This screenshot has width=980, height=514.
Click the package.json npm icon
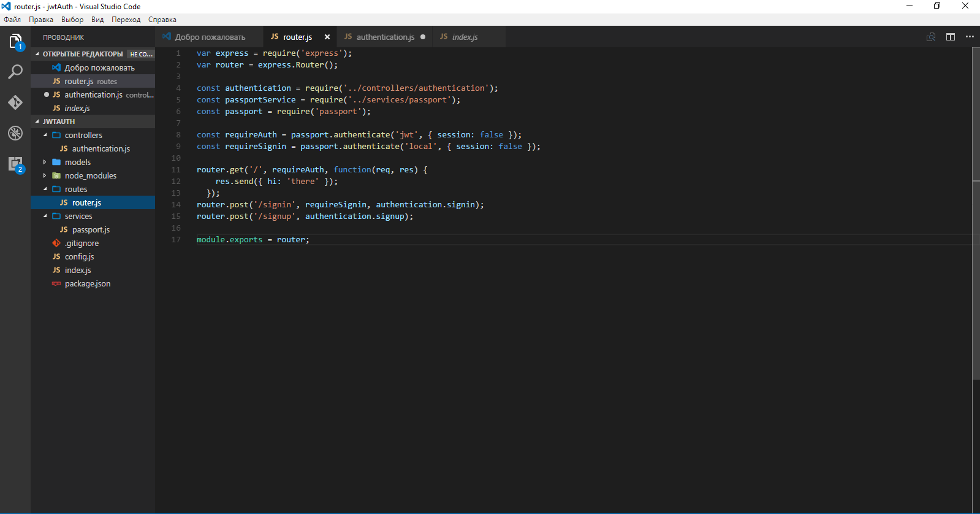56,283
